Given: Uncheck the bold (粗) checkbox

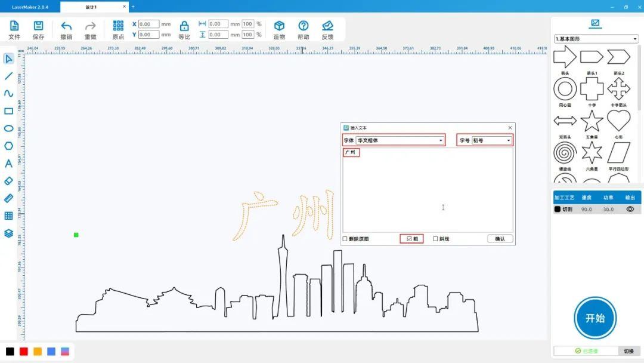Looking at the screenshot, I should (x=409, y=239).
